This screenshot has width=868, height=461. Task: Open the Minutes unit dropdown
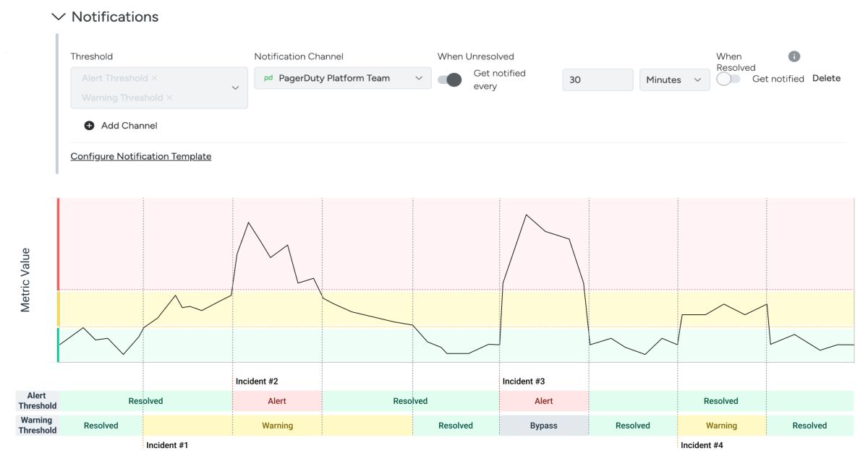(x=674, y=79)
